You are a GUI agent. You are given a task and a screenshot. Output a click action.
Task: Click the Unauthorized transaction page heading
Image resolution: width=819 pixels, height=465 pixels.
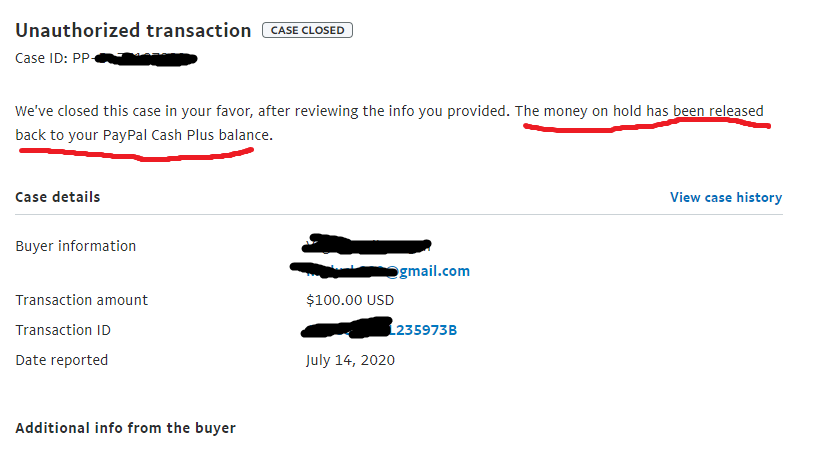point(133,30)
